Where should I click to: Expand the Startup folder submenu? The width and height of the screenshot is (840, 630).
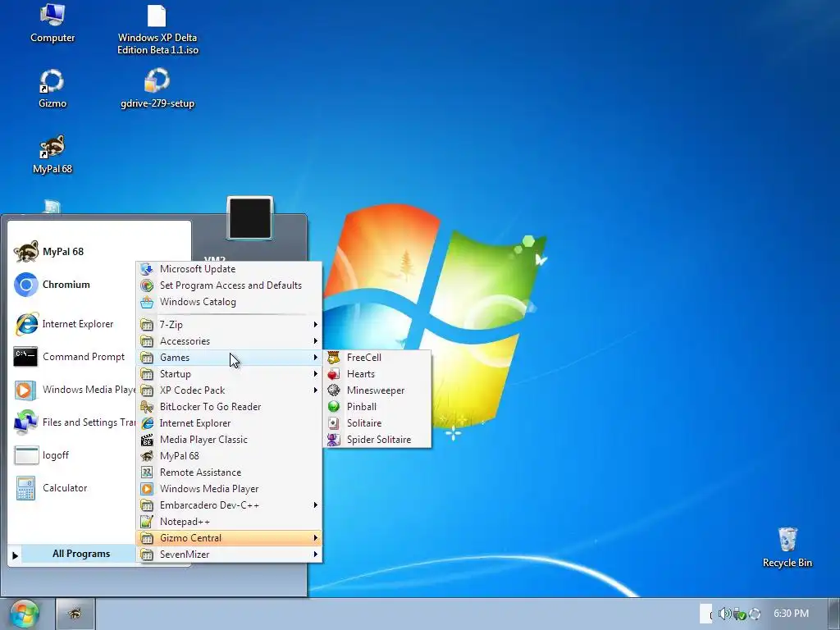point(230,374)
